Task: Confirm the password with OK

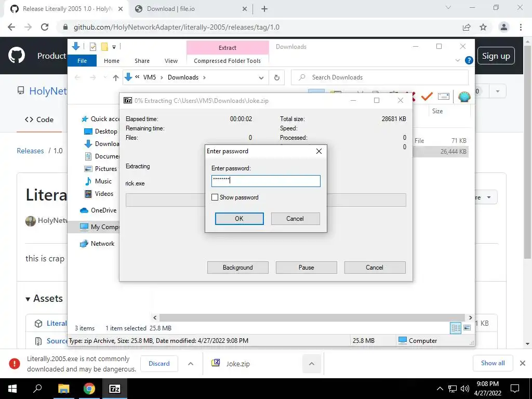Action: [239, 219]
